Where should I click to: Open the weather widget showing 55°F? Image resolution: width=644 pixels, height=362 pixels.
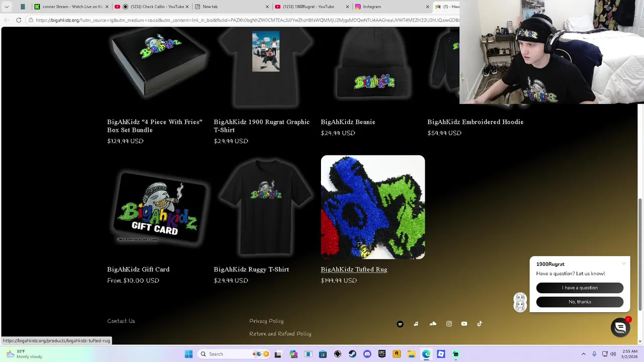(x=24, y=354)
